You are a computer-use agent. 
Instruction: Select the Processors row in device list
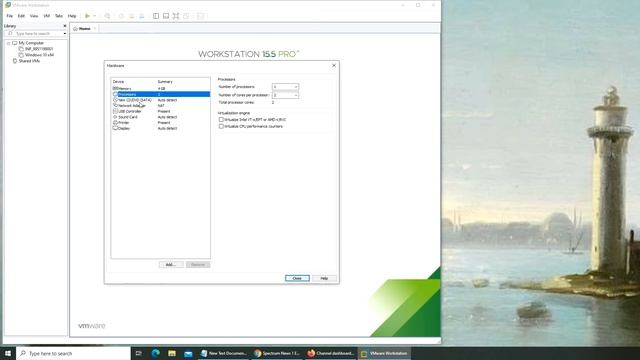(161, 94)
